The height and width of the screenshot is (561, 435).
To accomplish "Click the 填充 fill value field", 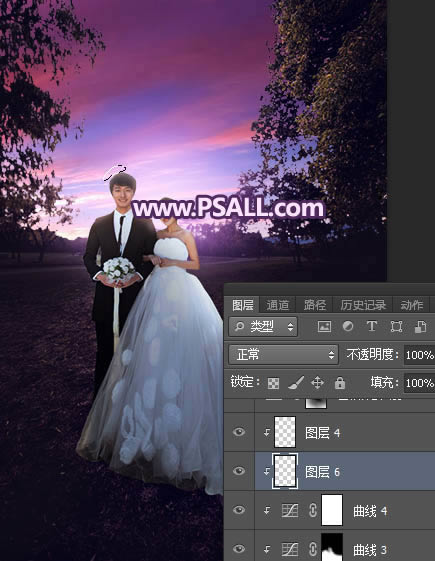I will (419, 383).
